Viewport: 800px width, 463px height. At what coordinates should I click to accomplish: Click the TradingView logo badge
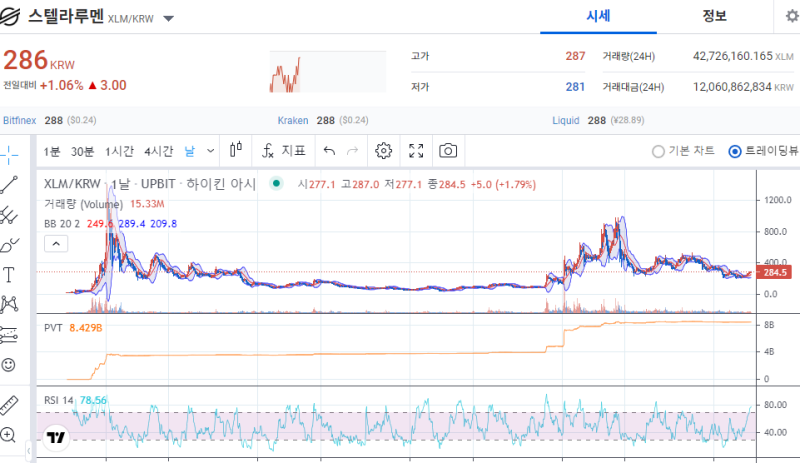(x=56, y=437)
